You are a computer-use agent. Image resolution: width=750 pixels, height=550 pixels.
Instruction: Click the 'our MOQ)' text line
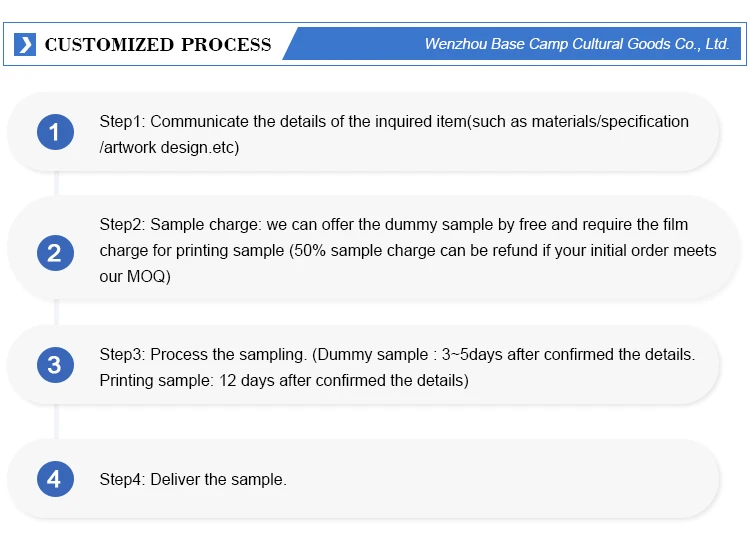point(135,276)
